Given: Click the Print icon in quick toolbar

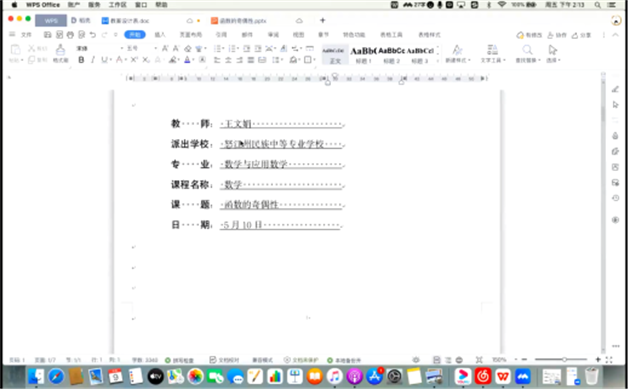Looking at the screenshot, I should [70, 35].
